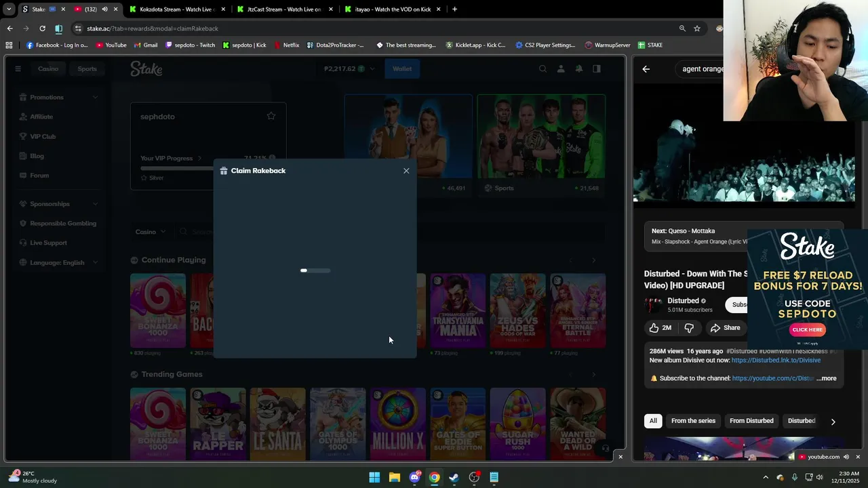
Task: Expand Promotions sidebar section
Action: (95, 98)
